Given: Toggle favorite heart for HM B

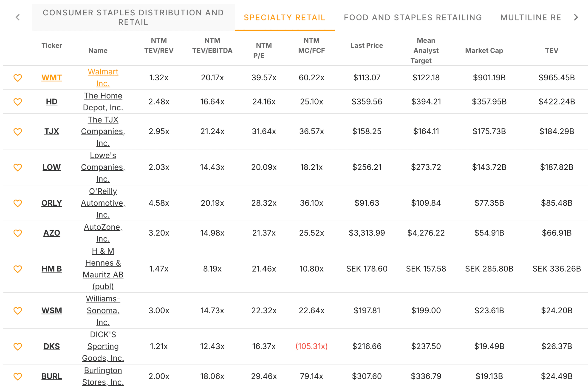Looking at the screenshot, I should point(17,269).
